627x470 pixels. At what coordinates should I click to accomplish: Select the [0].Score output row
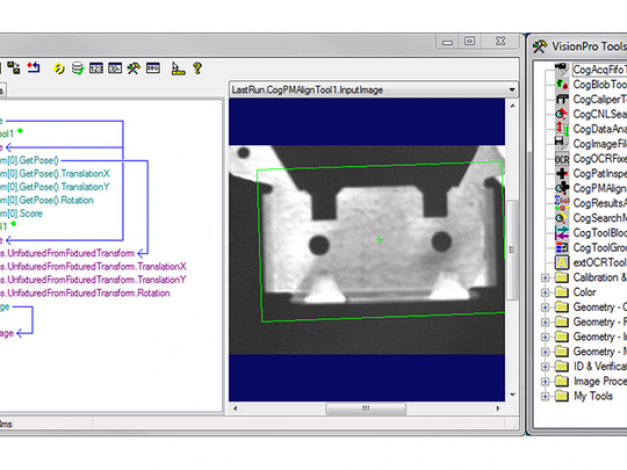pos(21,213)
